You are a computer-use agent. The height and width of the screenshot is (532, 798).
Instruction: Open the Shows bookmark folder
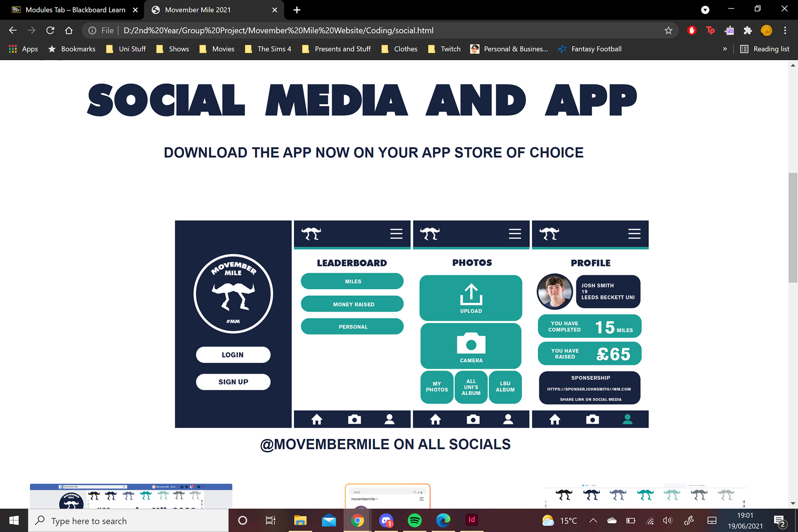[x=173, y=49]
